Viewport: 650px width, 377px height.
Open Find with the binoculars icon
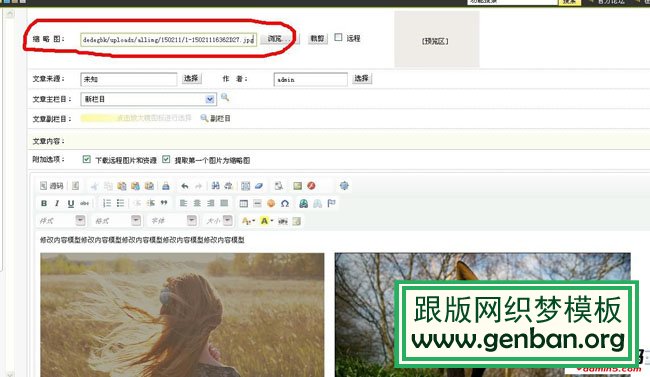215,186
